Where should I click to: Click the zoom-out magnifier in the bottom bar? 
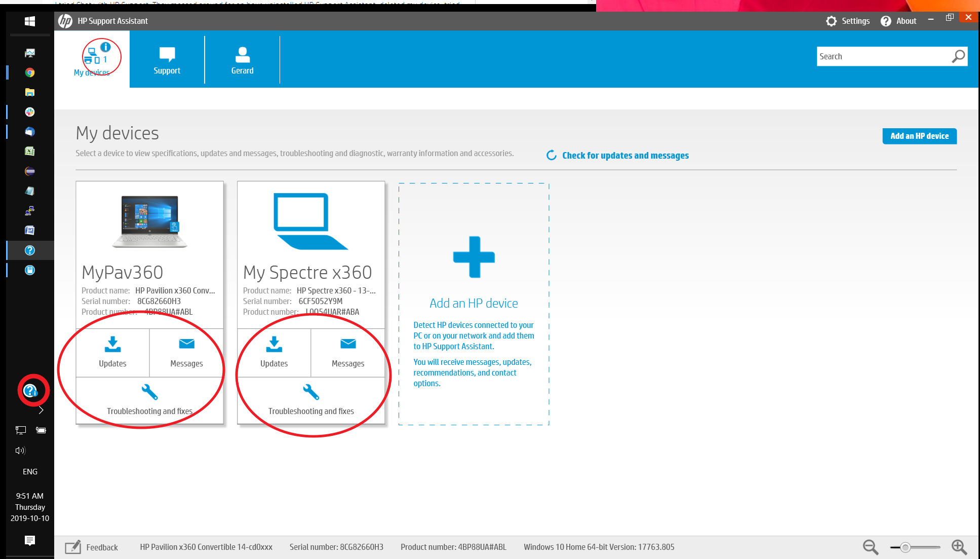tap(870, 547)
